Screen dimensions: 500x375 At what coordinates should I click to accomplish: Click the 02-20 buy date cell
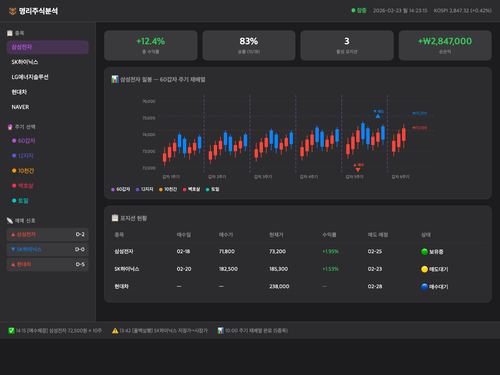coord(184,269)
